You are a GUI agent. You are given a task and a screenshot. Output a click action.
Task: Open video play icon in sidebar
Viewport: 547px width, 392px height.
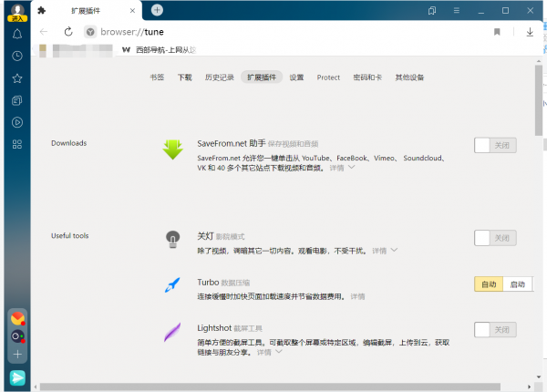(x=17, y=122)
